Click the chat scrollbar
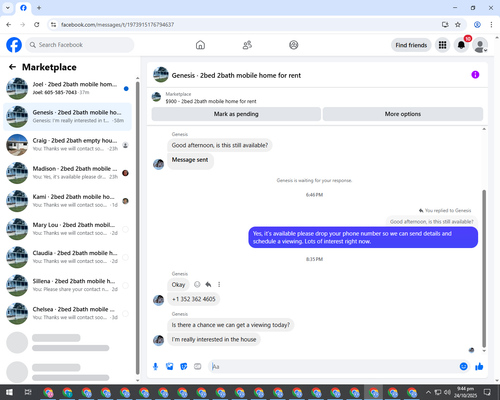500x400 pixels. (x=484, y=269)
